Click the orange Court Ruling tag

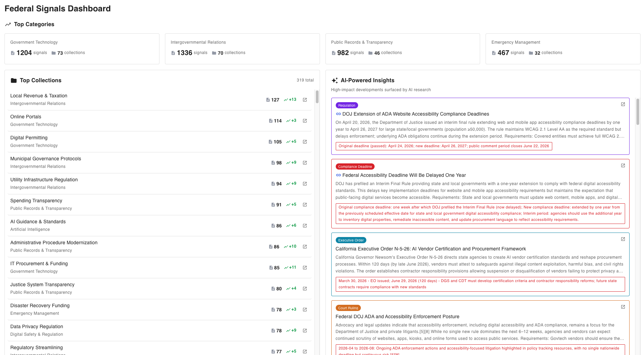pyautogui.click(x=348, y=308)
